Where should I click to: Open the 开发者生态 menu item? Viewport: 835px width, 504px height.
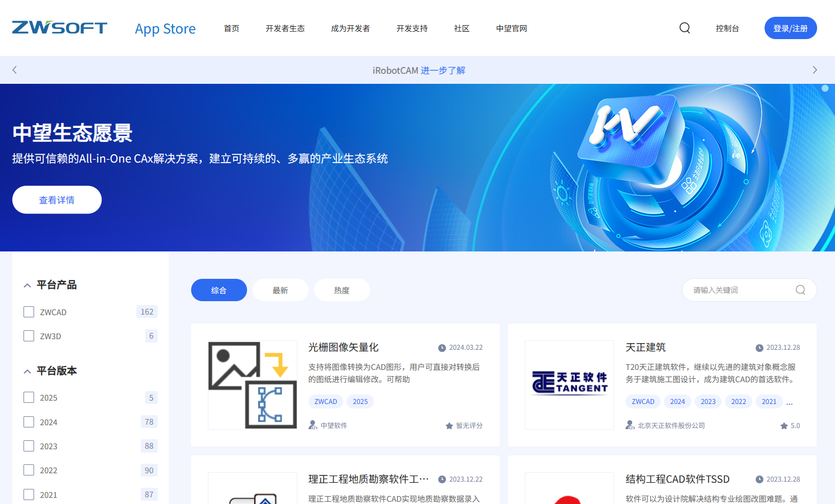pyautogui.click(x=285, y=28)
